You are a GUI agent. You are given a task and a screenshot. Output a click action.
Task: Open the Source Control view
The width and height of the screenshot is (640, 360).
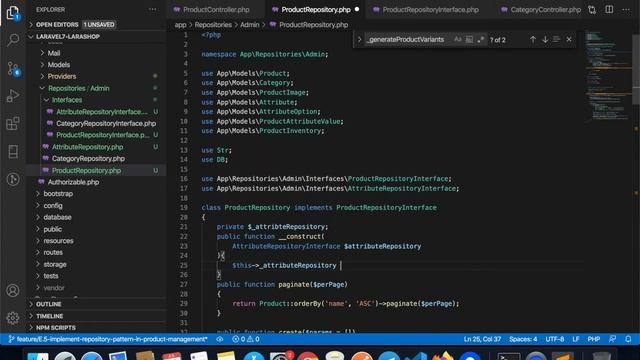pyautogui.click(x=13, y=68)
